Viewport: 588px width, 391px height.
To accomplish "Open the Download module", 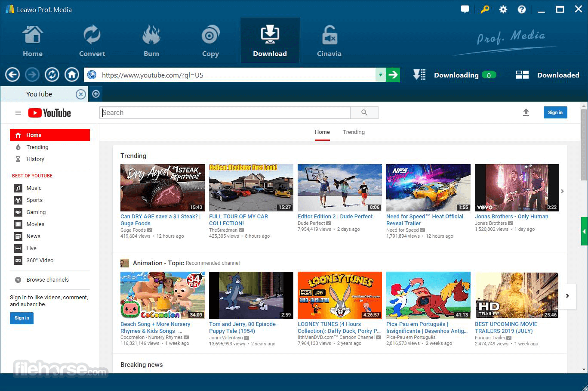I will [x=270, y=41].
